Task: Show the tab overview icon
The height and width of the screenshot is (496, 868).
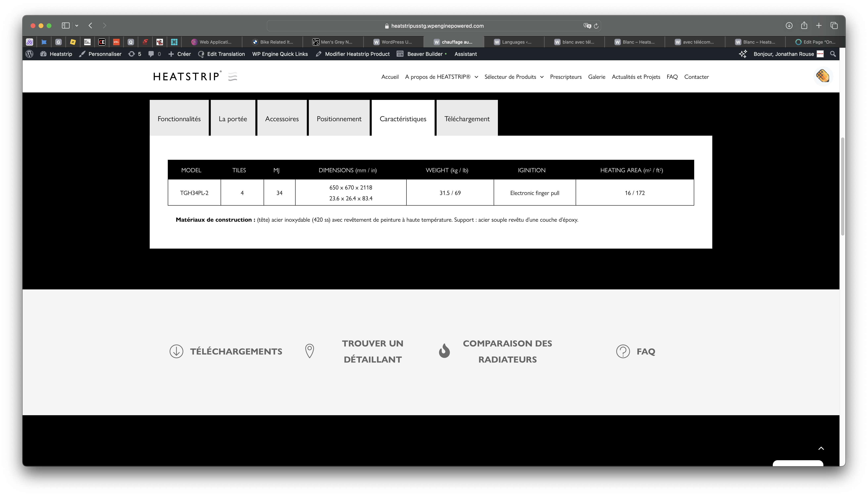Action: (834, 26)
